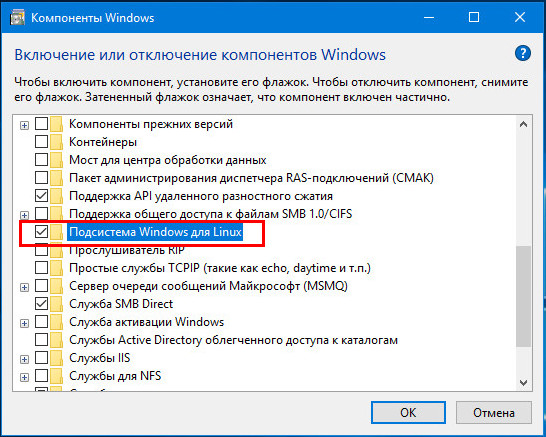Click scrollbar down arrow in component list
Viewport: 546px width, 437px height.
pyautogui.click(x=523, y=382)
